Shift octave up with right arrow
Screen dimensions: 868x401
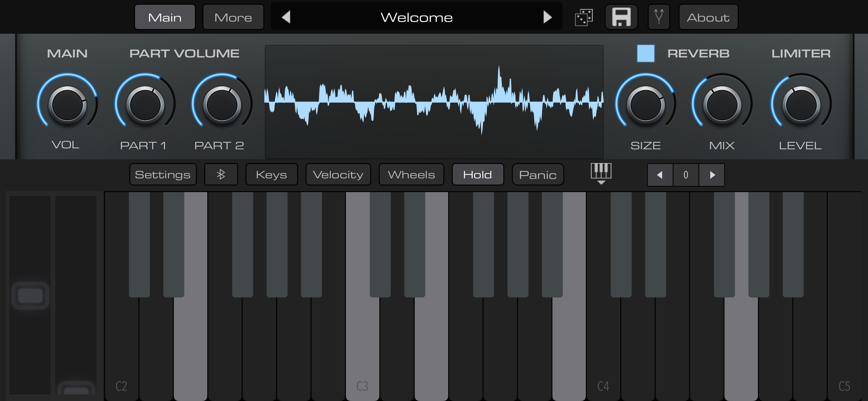(712, 175)
